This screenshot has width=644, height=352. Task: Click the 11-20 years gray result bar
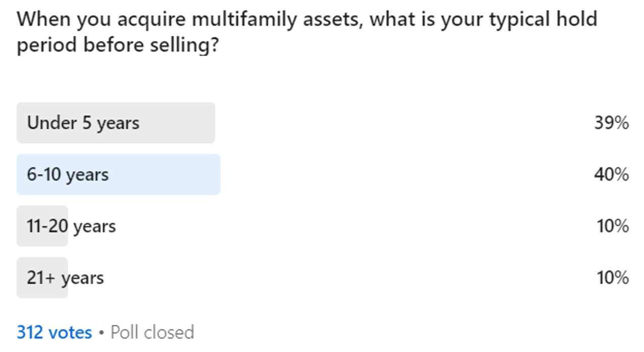(42, 226)
